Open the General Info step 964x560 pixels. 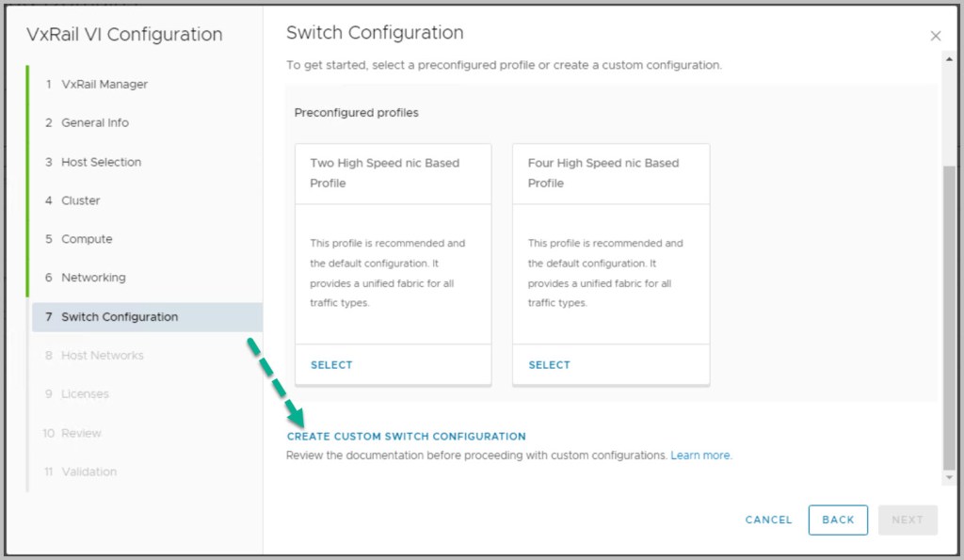[x=94, y=122]
